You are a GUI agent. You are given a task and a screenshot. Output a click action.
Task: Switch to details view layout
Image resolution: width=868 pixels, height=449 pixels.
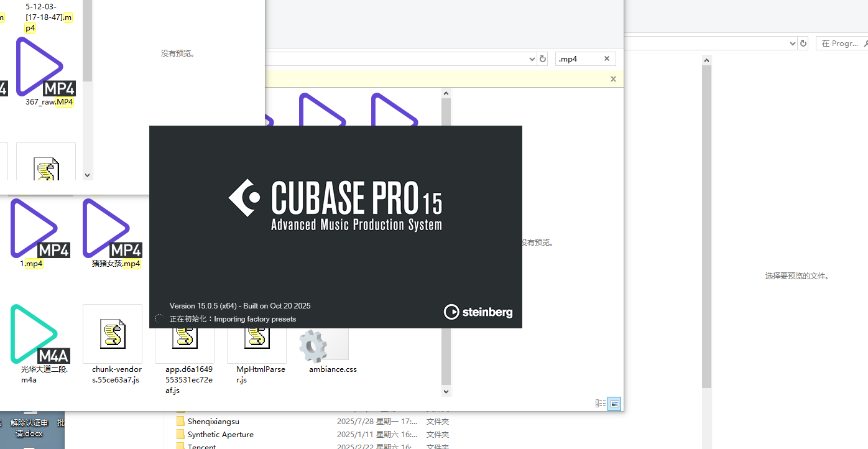pos(601,404)
